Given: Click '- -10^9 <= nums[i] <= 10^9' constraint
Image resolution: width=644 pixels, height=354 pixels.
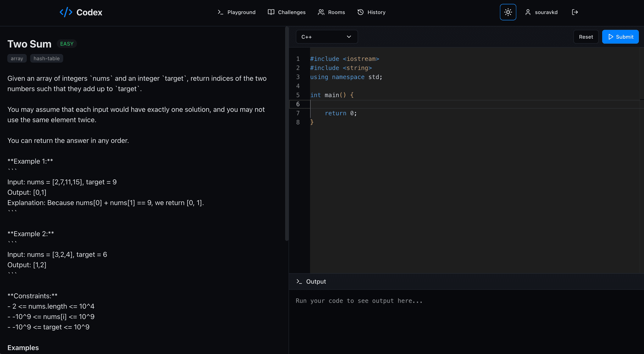Looking at the screenshot, I should (51, 317).
